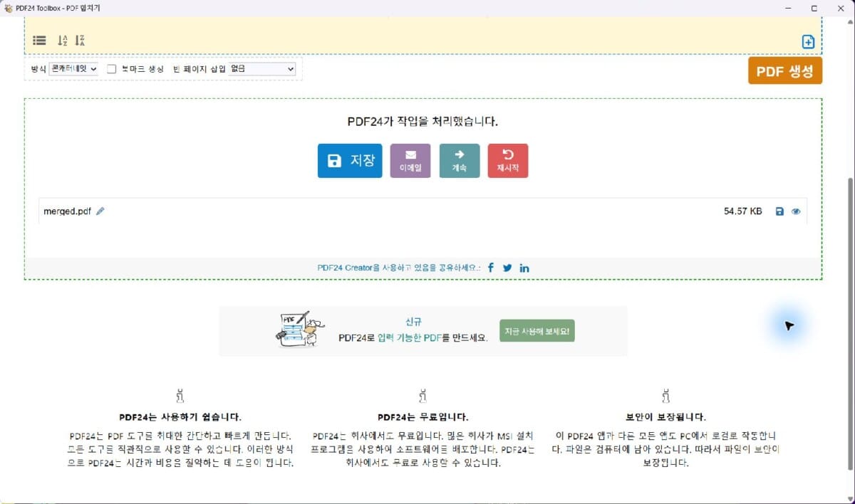
Task: Maximize the PDF24 Toolbox window
Action: point(814,9)
